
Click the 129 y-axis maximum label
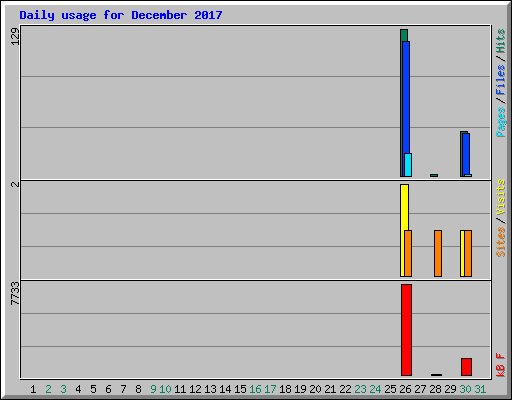point(15,36)
